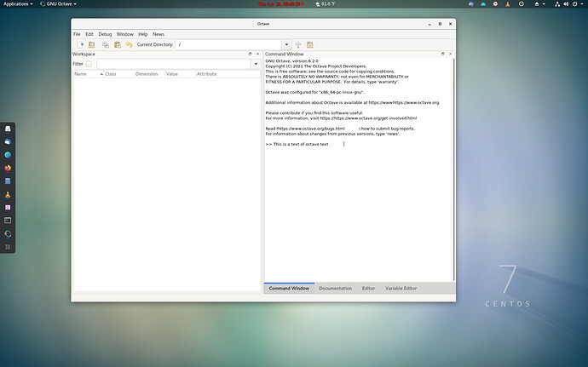Image resolution: width=588 pixels, height=367 pixels.
Task: Click the octave.org/bugs.html link text
Action: [311, 129]
